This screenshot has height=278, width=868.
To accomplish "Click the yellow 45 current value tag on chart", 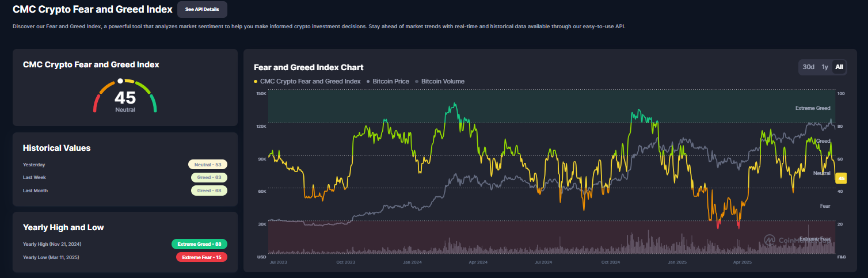I will pos(841,178).
